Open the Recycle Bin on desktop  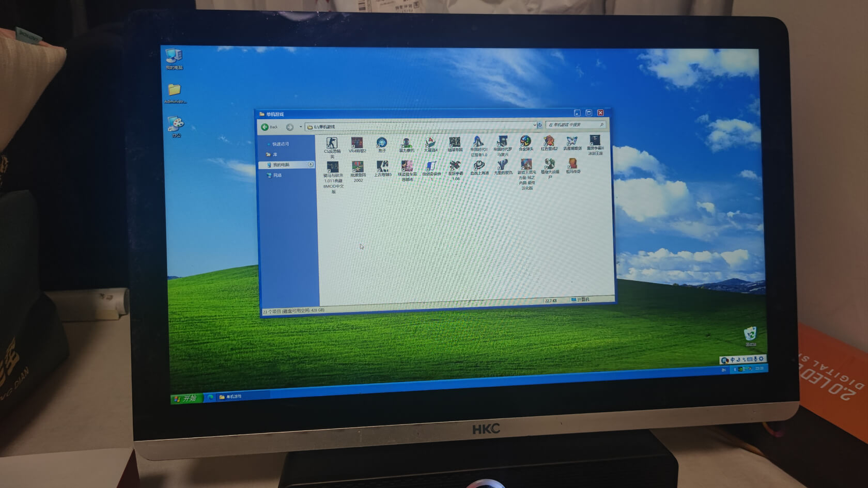[750, 336]
